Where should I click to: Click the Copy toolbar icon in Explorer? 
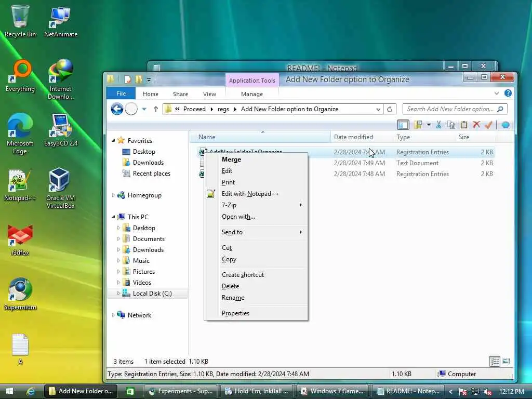click(451, 125)
